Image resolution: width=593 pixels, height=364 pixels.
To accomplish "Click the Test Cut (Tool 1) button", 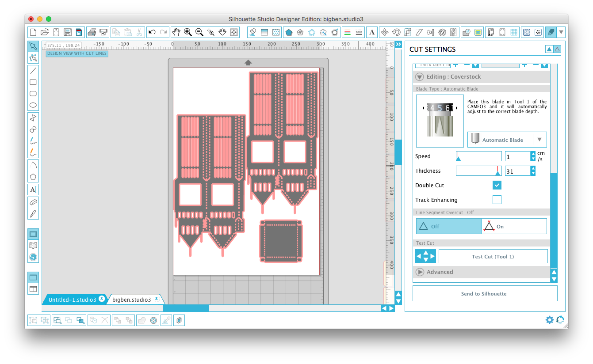I will pos(493,257).
